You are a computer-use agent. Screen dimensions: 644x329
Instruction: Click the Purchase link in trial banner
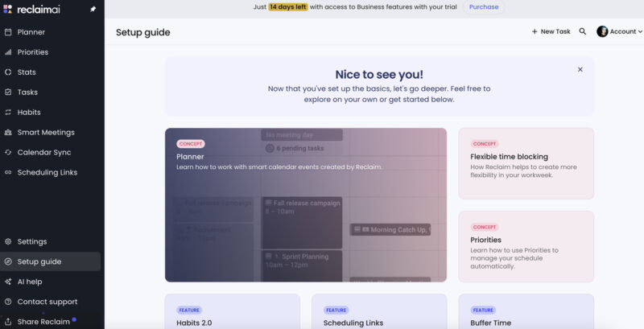coord(484,7)
